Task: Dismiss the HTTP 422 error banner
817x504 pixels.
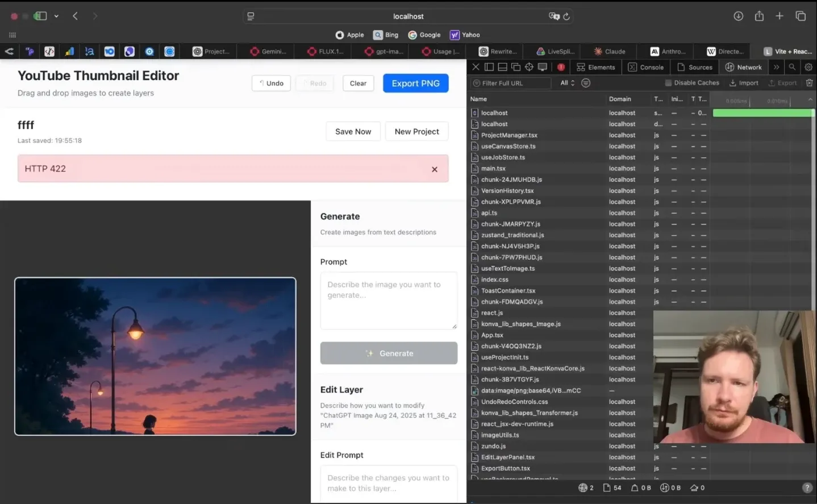Action: (434, 169)
